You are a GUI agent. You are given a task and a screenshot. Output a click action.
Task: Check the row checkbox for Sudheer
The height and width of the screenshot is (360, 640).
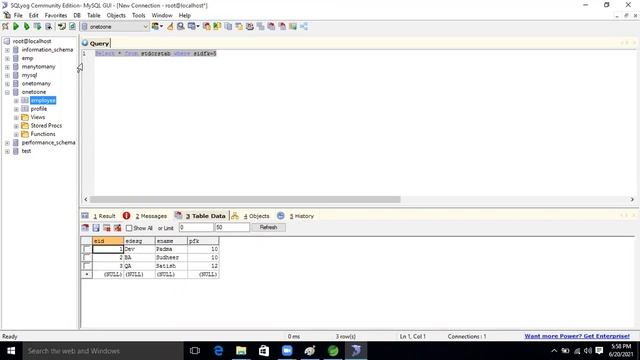(87, 258)
